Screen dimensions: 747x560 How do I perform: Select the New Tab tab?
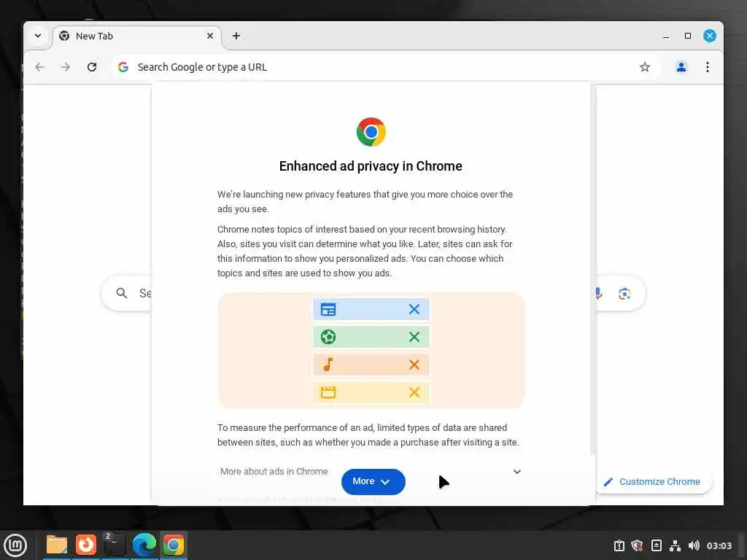pos(137,36)
